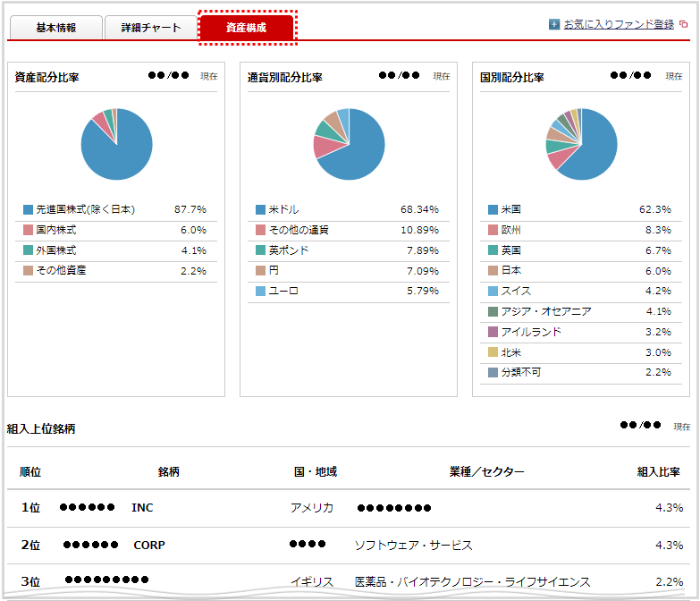Click the 68.34% value
Screen dimensions: 700x601
pyautogui.click(x=419, y=209)
